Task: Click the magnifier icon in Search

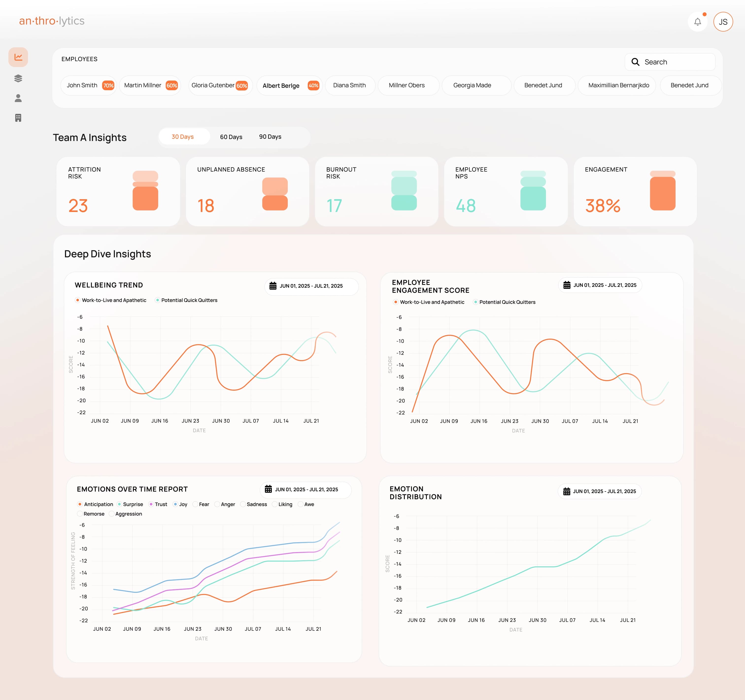Action: [635, 62]
